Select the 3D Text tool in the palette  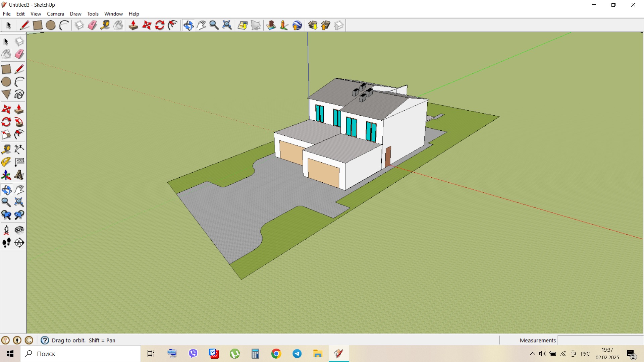click(19, 175)
